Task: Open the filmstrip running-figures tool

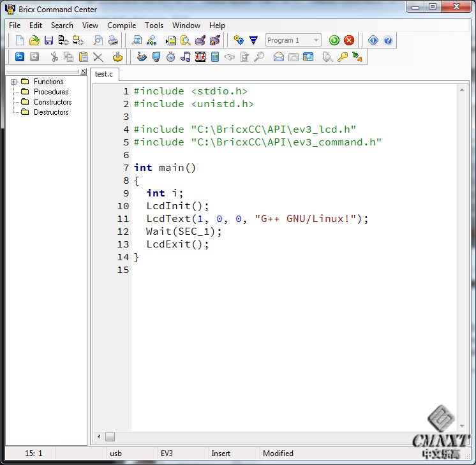Action: pos(200,57)
